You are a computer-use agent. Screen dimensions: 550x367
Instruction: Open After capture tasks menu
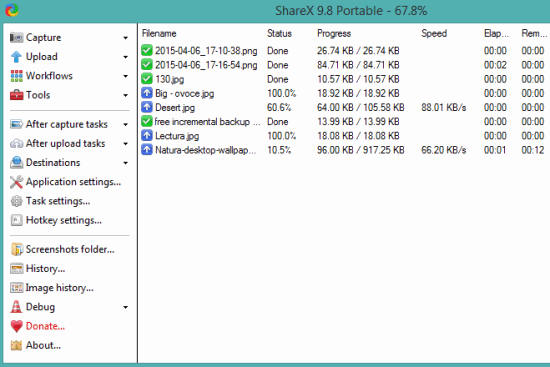tap(67, 124)
